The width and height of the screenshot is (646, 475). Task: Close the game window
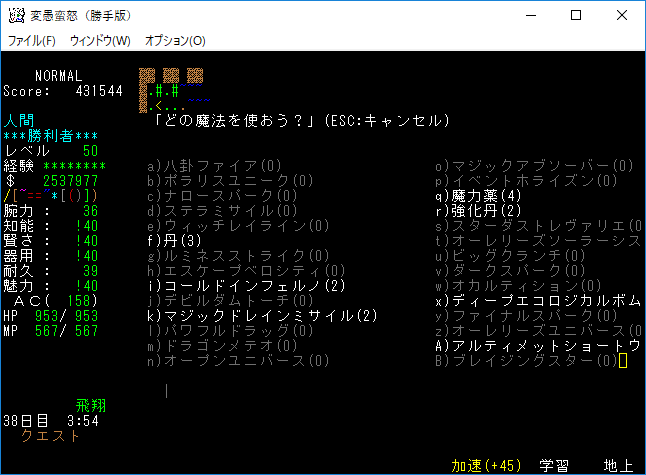(x=621, y=16)
